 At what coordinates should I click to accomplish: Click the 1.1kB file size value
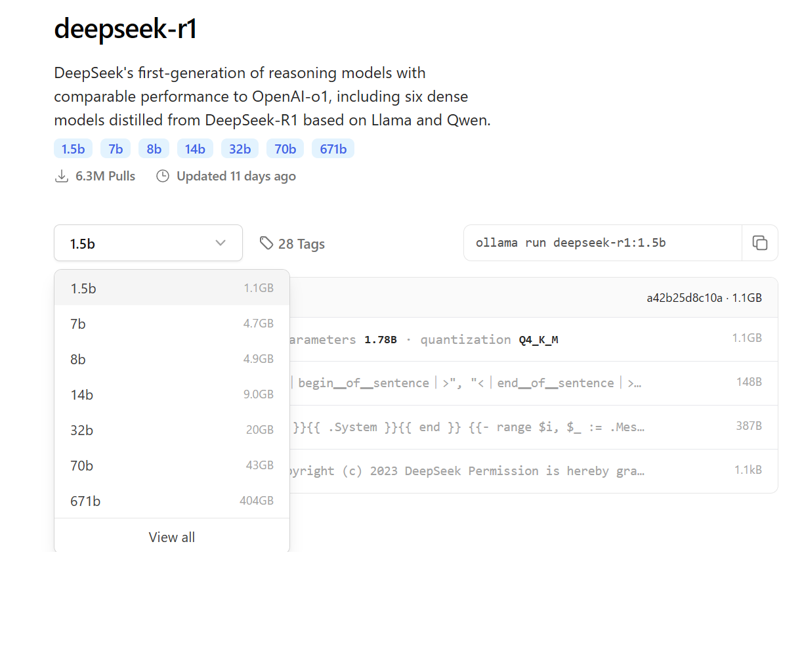pos(748,470)
